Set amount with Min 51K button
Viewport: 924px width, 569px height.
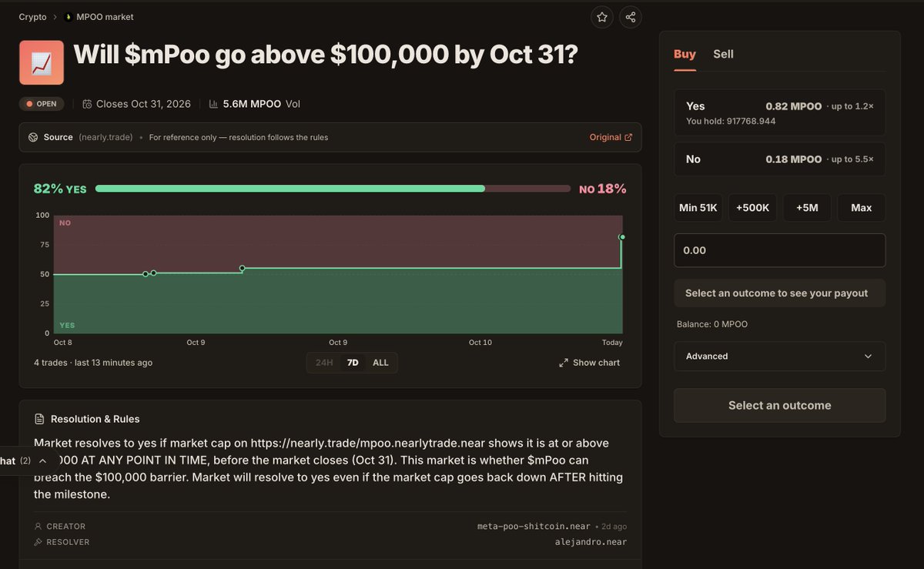pyautogui.click(x=698, y=208)
